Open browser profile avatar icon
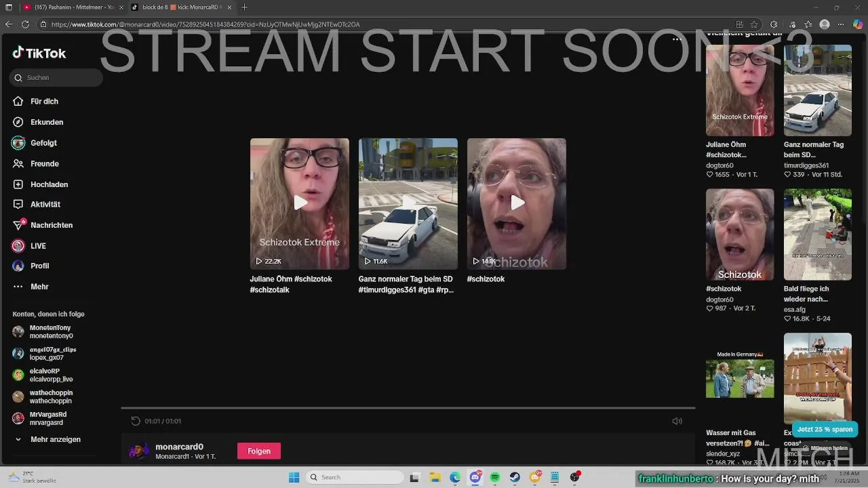Viewport: 868px width, 488px height. tap(825, 24)
